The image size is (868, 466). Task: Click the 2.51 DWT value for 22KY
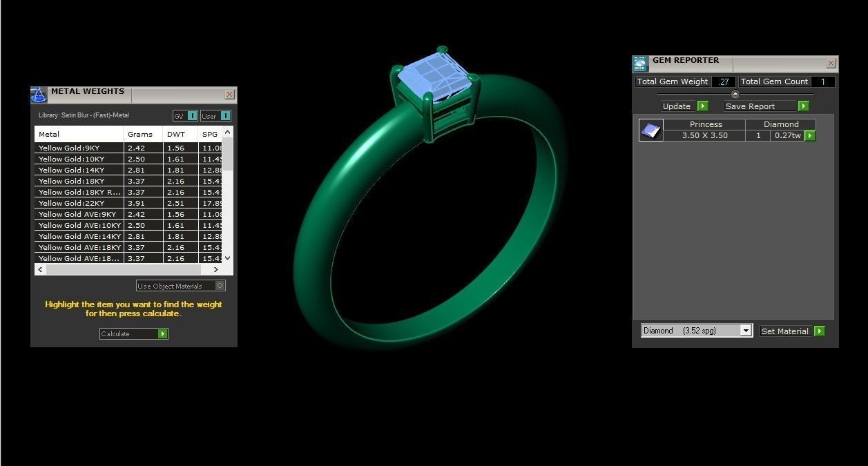[181, 203]
